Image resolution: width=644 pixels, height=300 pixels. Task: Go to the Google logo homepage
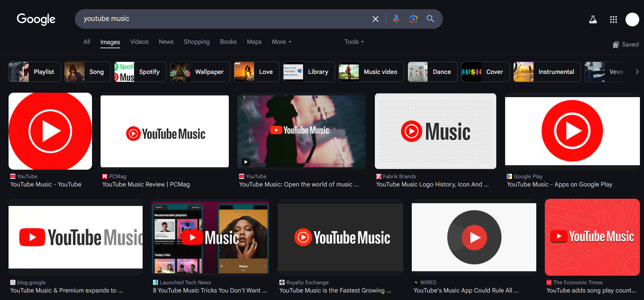[36, 19]
